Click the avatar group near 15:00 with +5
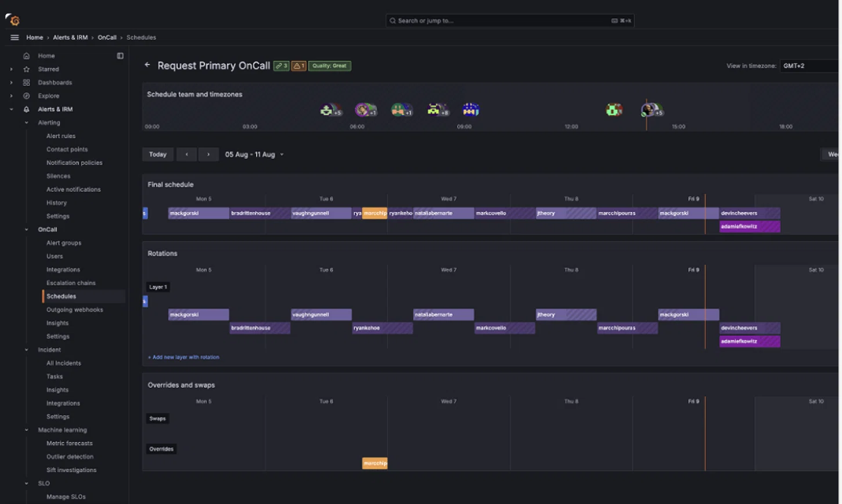This screenshot has width=842, height=504. point(652,110)
